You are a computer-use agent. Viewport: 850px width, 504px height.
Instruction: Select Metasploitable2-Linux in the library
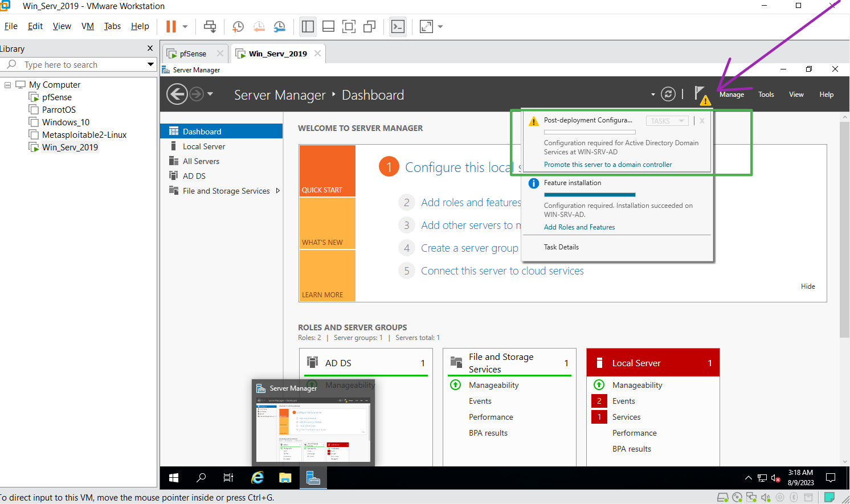[x=84, y=135]
